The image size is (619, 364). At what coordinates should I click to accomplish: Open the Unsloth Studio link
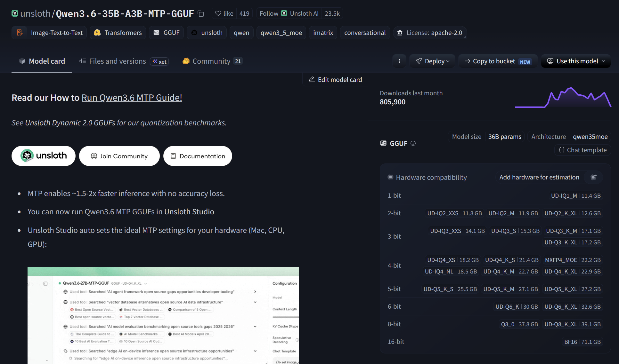click(189, 212)
